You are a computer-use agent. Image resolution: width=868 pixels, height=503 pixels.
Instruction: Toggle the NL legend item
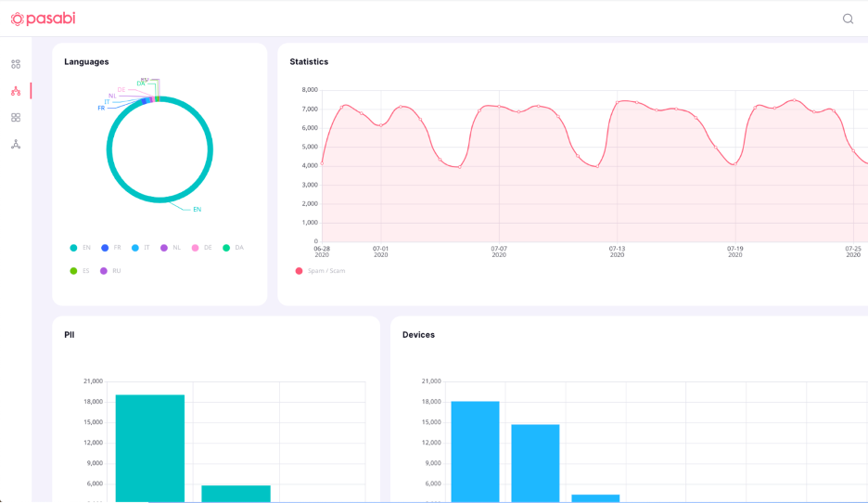tap(171, 248)
